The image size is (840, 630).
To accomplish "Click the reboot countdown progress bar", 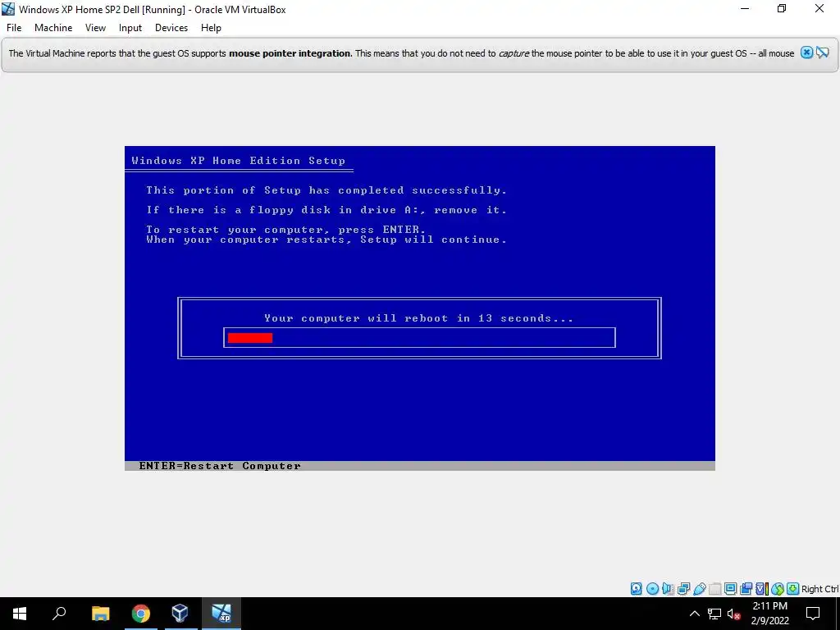I will point(419,337).
